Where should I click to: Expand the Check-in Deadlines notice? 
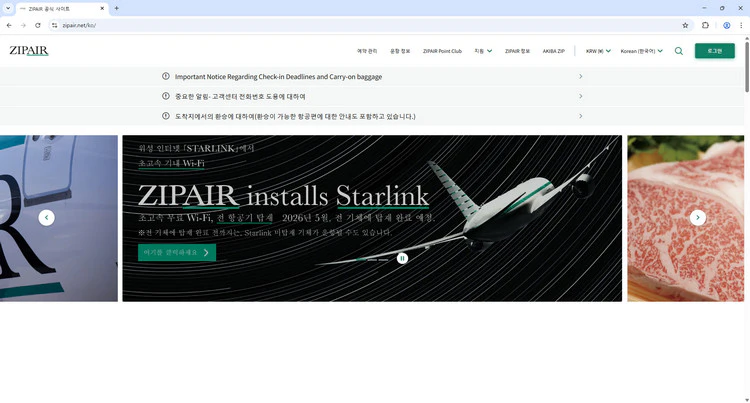(372, 76)
